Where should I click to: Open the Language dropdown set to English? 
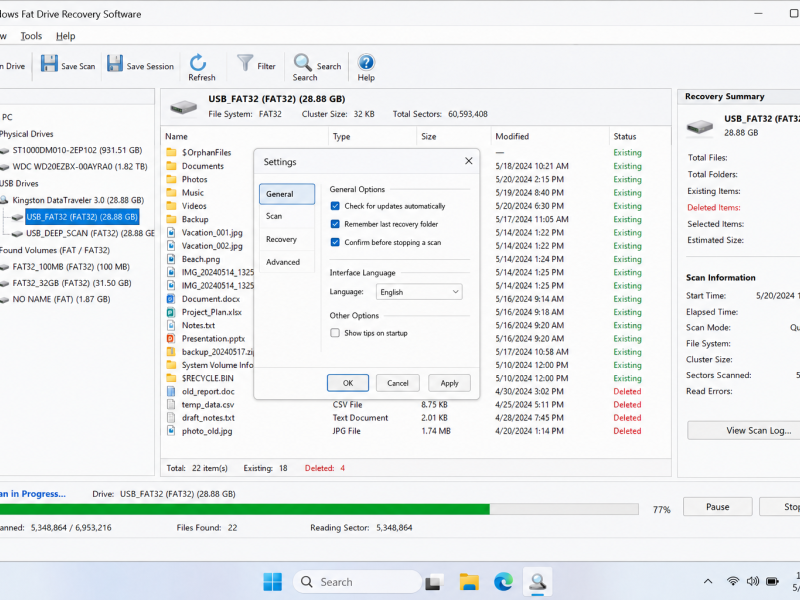[x=419, y=292]
